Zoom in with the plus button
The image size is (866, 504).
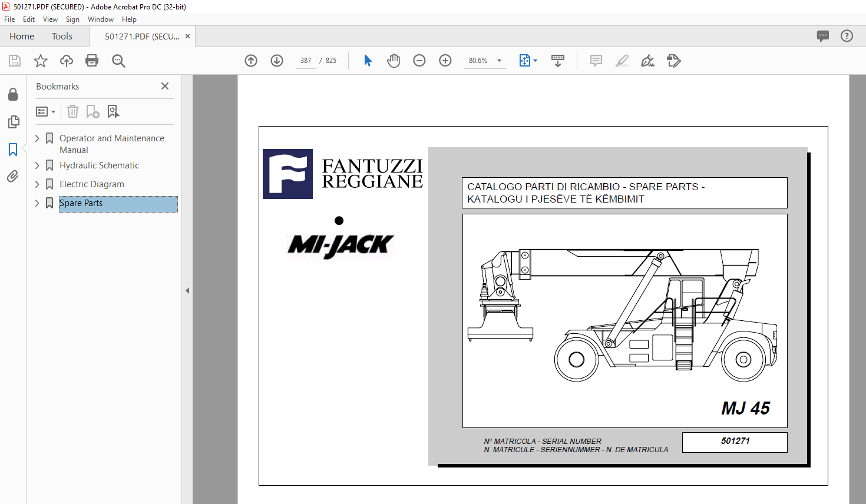[445, 61]
